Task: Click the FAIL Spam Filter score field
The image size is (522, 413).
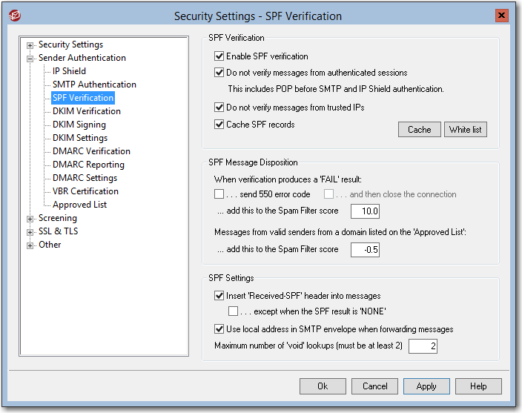Action: click(365, 211)
